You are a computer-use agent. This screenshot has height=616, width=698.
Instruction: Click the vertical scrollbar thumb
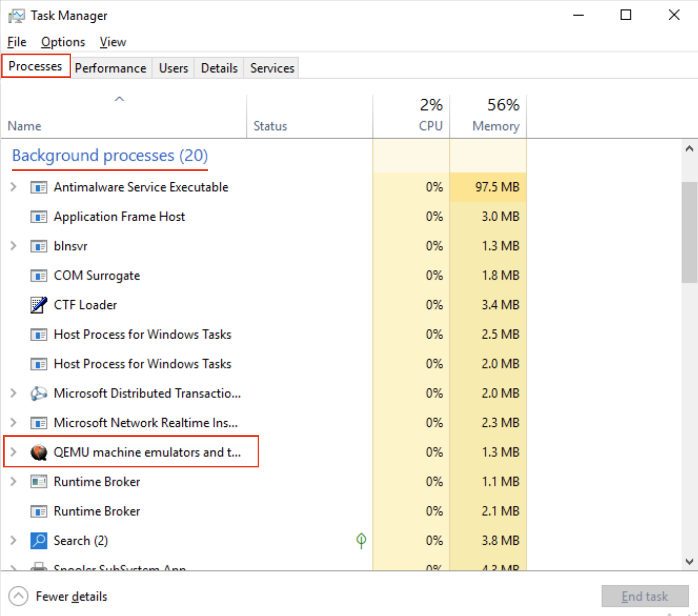(x=689, y=232)
